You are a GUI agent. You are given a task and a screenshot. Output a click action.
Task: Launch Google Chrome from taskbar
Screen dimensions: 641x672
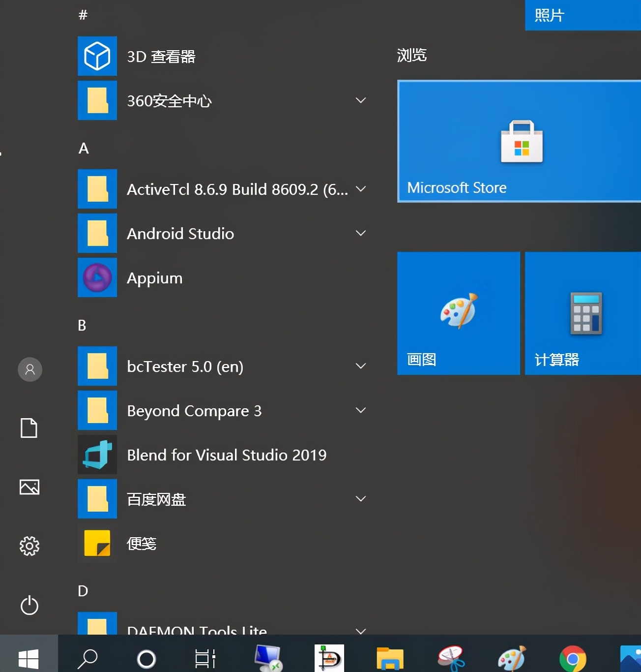(x=573, y=658)
